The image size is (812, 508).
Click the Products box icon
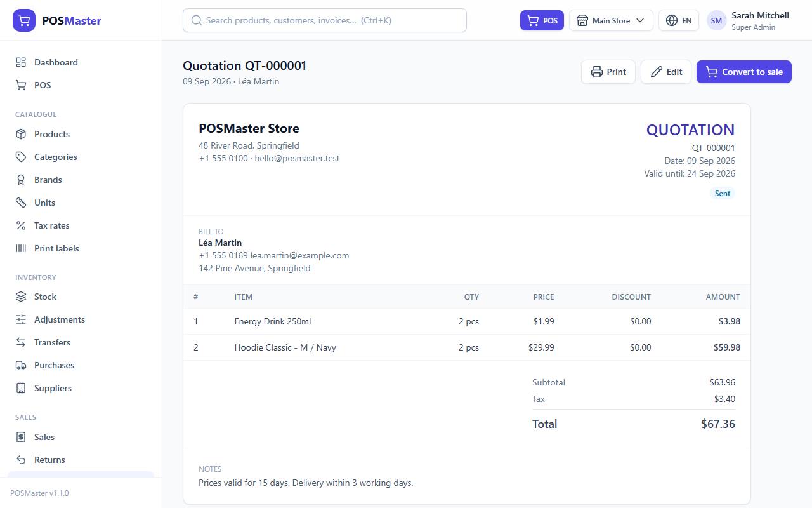[x=21, y=134]
